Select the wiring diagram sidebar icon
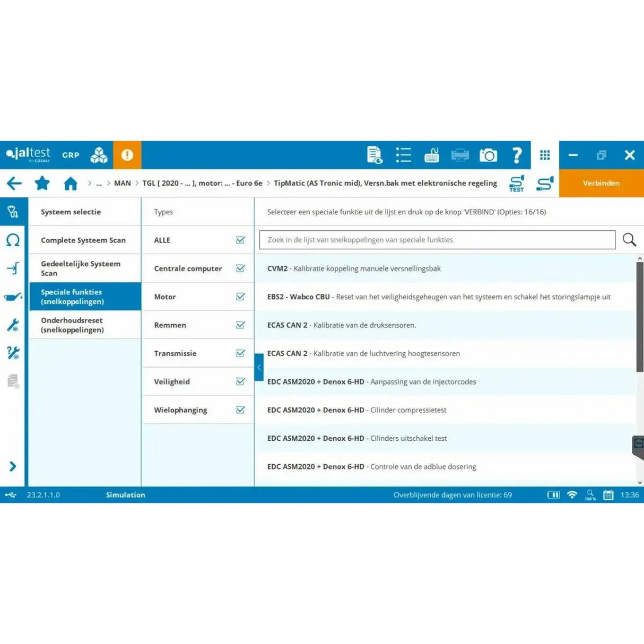The height and width of the screenshot is (644, 644). (13, 268)
